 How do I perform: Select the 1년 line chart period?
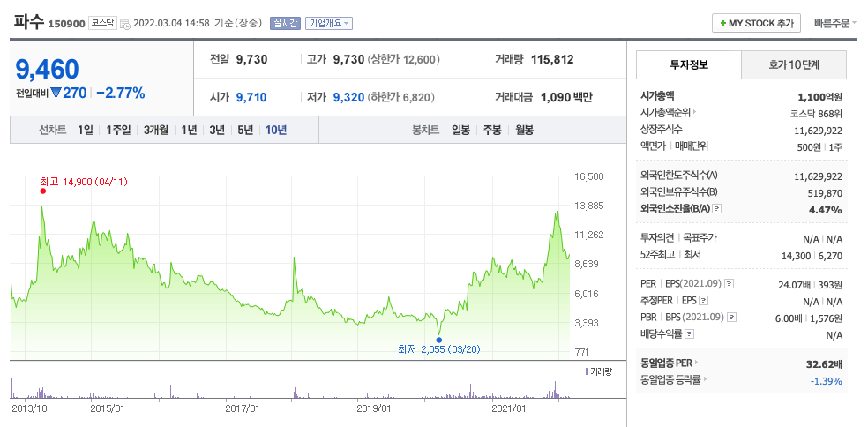[189, 131]
